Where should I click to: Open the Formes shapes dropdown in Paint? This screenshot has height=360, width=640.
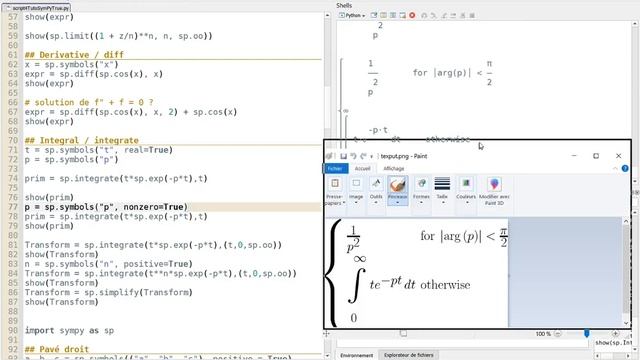pos(421,191)
